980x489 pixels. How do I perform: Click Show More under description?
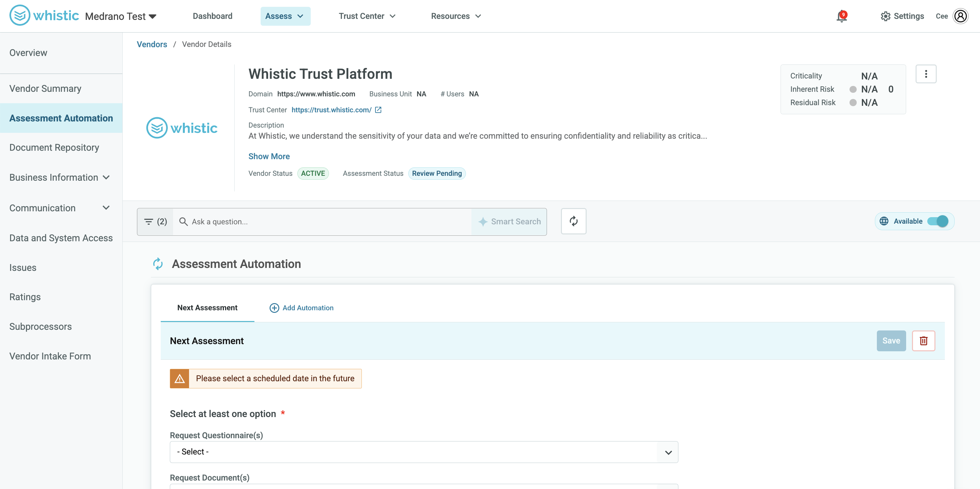tap(269, 156)
